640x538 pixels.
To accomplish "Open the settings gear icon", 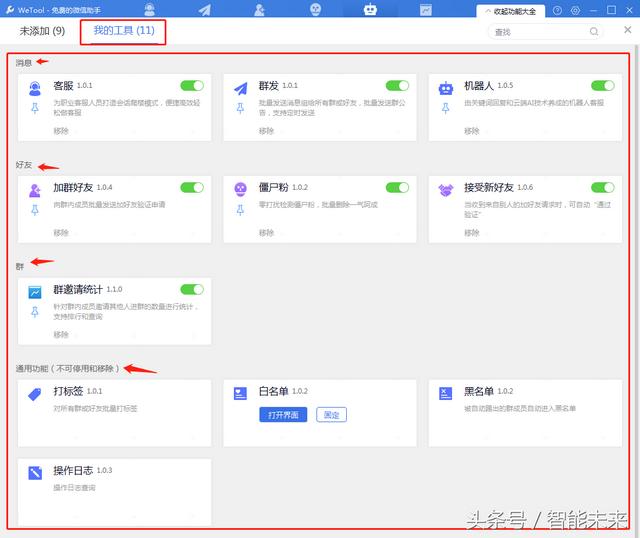I will 575,10.
